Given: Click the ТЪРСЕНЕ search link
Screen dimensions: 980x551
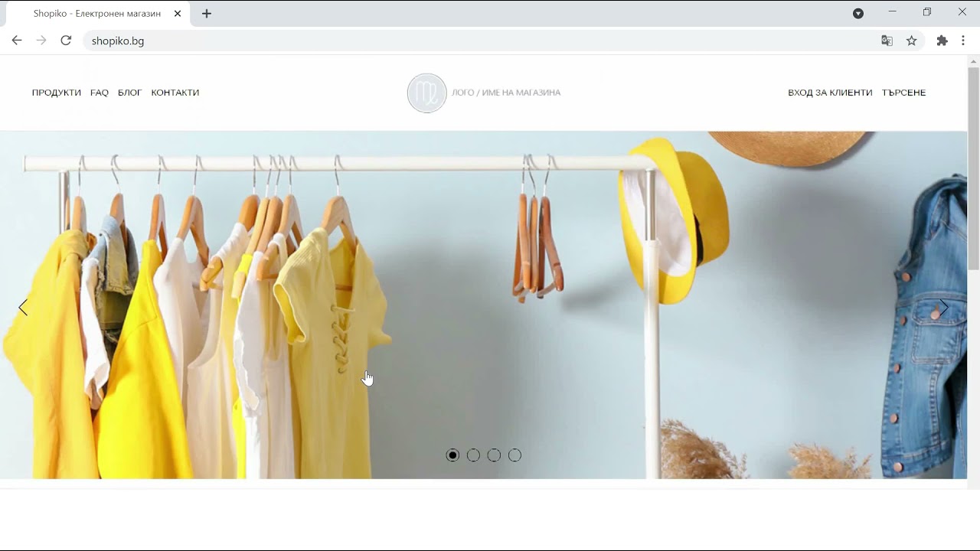Looking at the screenshot, I should (x=903, y=93).
